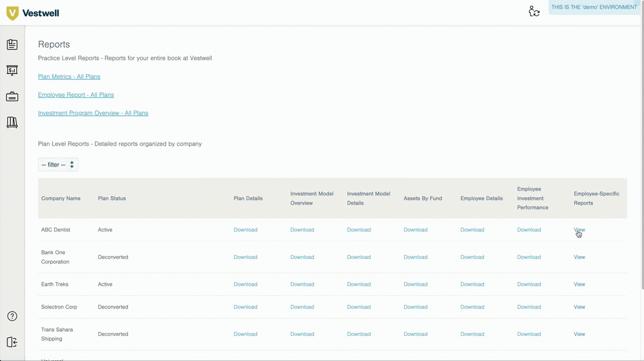Download Employee Details for ABC Dentist
This screenshot has width=644, height=361.
pos(472,230)
